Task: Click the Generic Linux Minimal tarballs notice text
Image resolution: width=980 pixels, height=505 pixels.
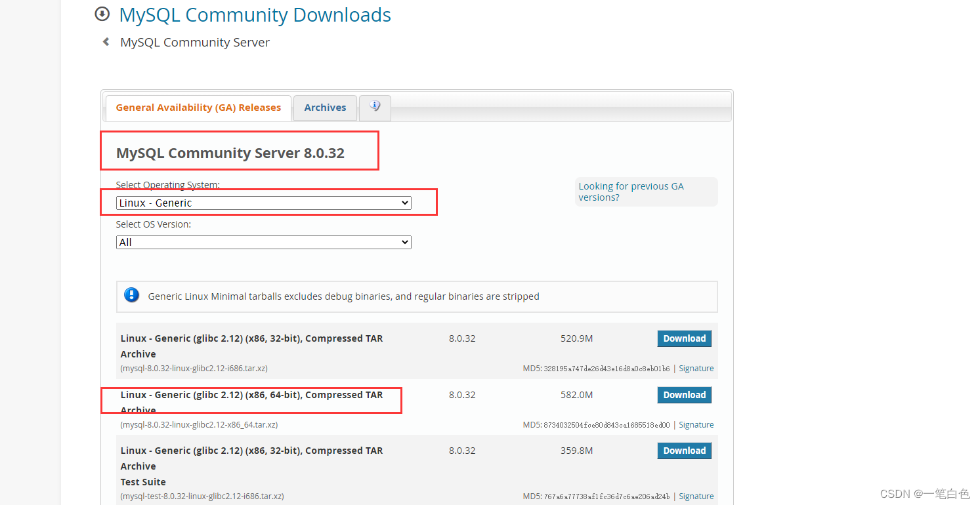Action: (x=343, y=296)
